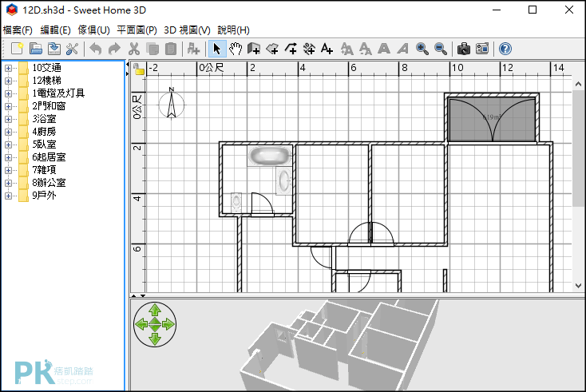The width and height of the screenshot is (586, 392).
Task: Open preferences tools icon
Action: (72, 49)
